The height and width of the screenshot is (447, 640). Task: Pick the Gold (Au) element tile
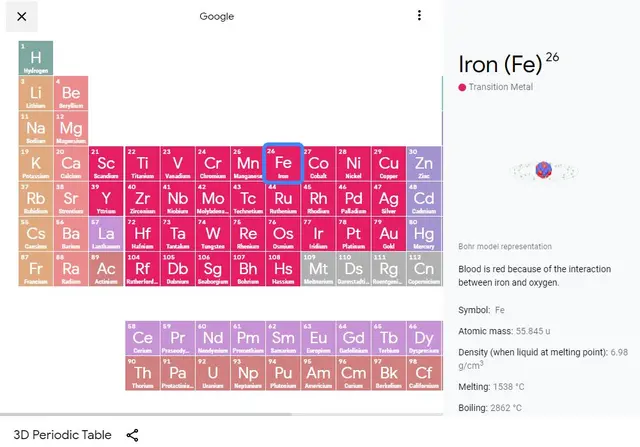pos(388,234)
